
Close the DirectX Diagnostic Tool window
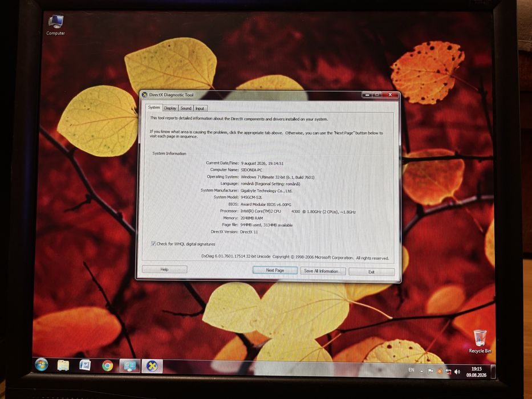tap(390, 95)
